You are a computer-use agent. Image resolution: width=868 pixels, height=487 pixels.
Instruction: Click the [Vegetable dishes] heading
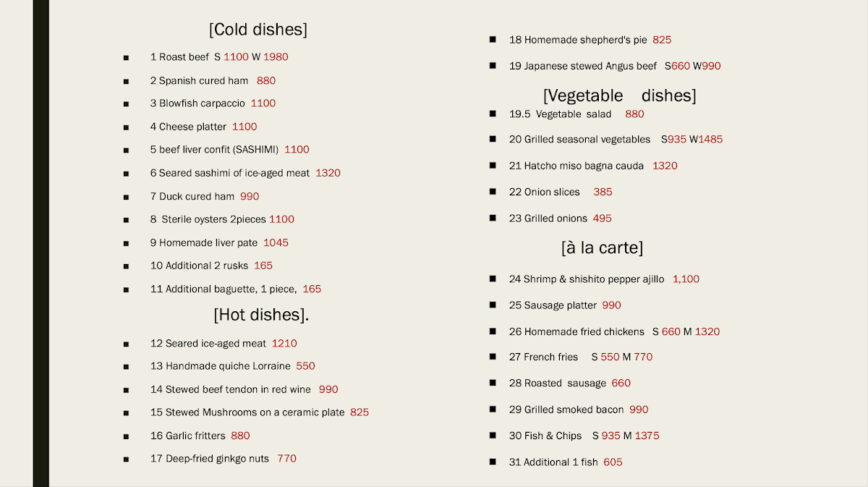(619, 96)
